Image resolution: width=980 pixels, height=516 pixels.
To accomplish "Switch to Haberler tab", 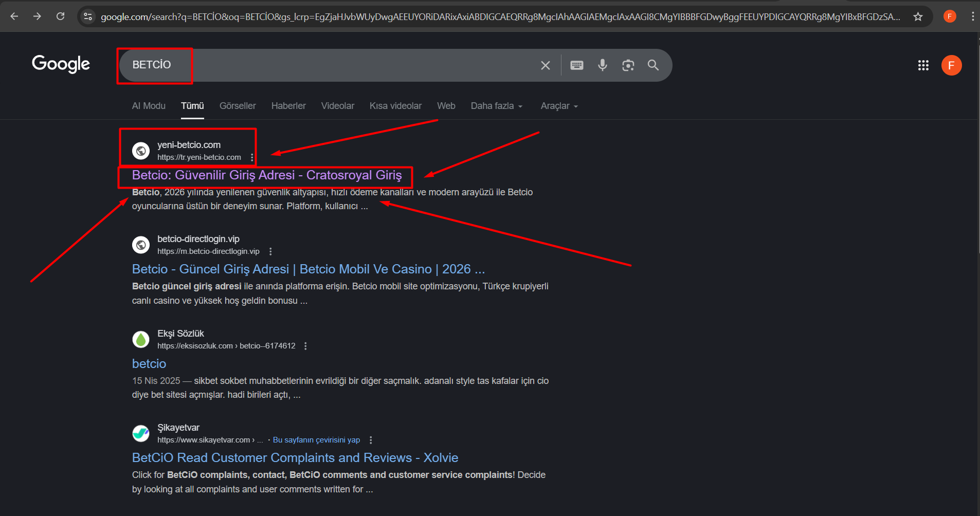I will [288, 106].
